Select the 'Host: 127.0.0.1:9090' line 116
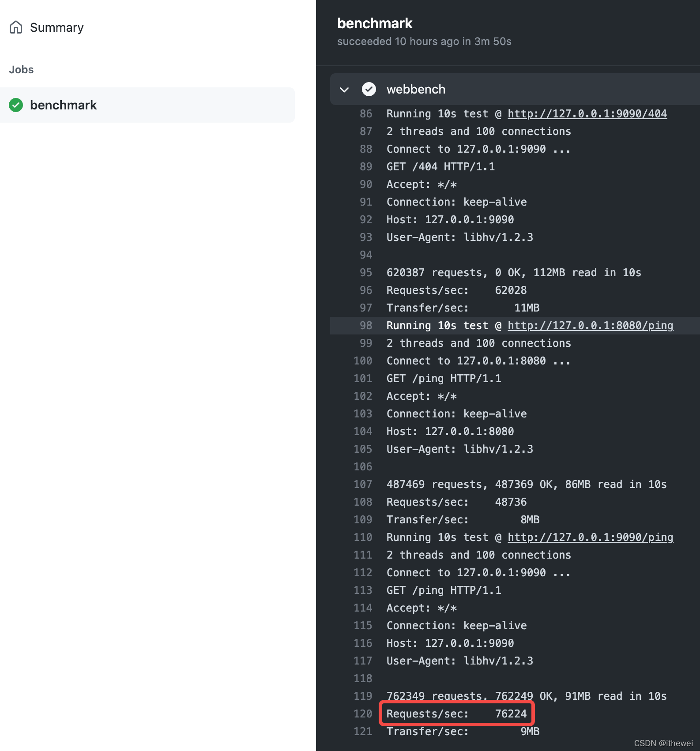 click(450, 643)
